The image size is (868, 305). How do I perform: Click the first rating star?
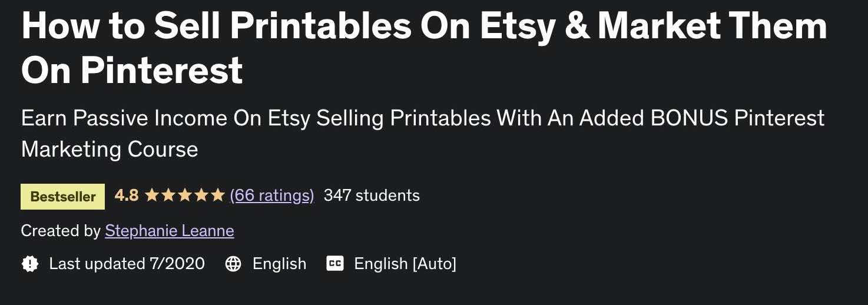point(151,195)
